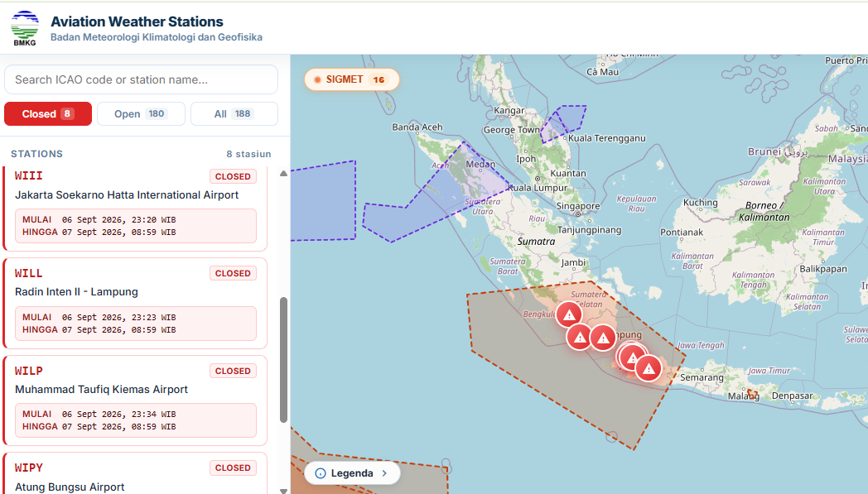Open the Legenda button
Viewport: 868px width, 494px height.
pos(352,473)
